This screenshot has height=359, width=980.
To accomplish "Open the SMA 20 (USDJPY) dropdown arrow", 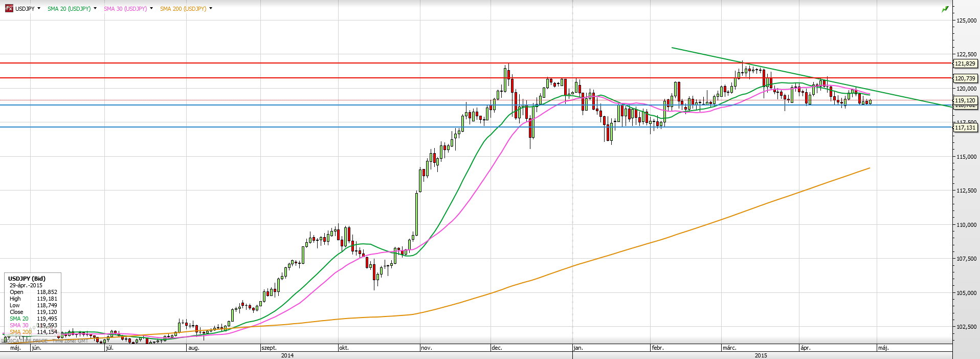I will pos(95,9).
